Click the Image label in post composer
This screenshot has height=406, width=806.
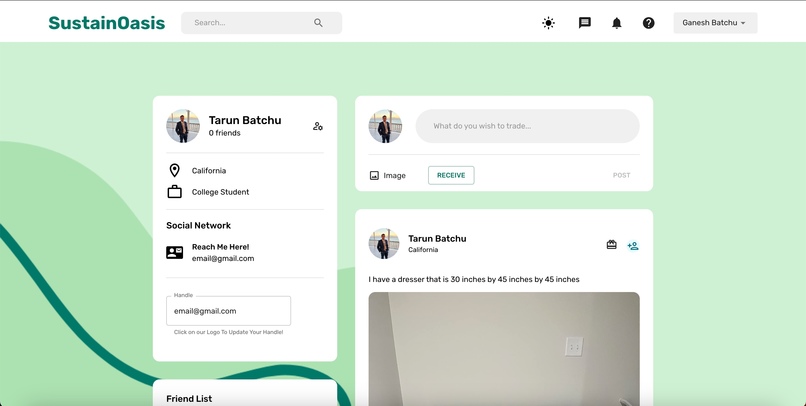395,176
